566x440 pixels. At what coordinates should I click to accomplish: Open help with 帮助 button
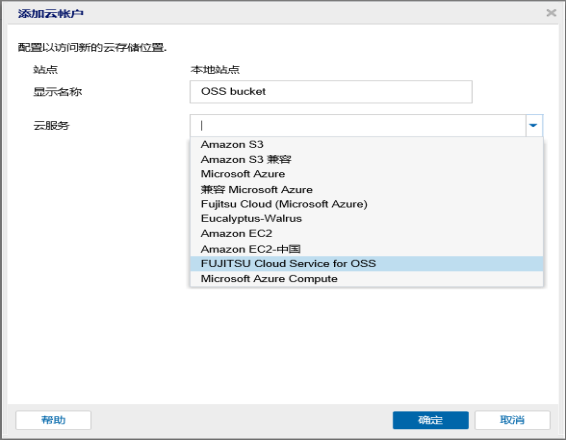(x=53, y=420)
